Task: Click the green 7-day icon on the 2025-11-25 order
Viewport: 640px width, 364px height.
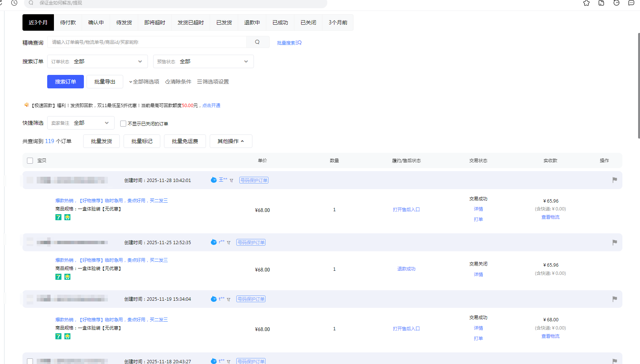Action: [58, 277]
